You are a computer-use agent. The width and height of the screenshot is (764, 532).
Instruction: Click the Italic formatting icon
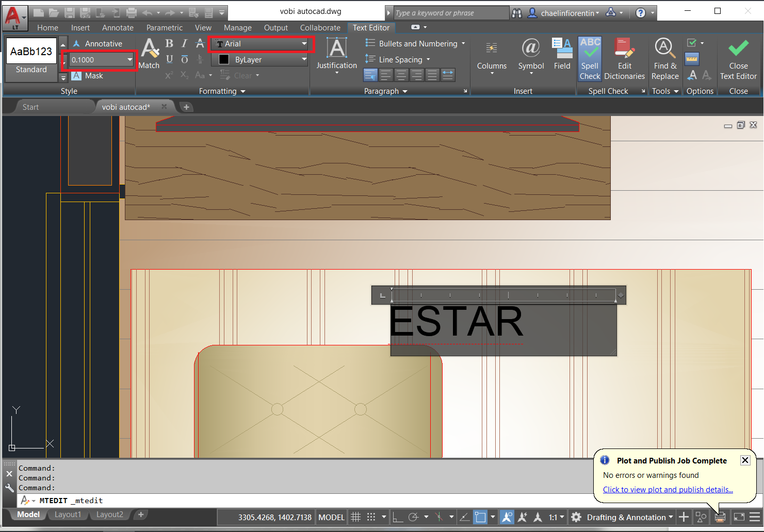pyautogui.click(x=184, y=44)
